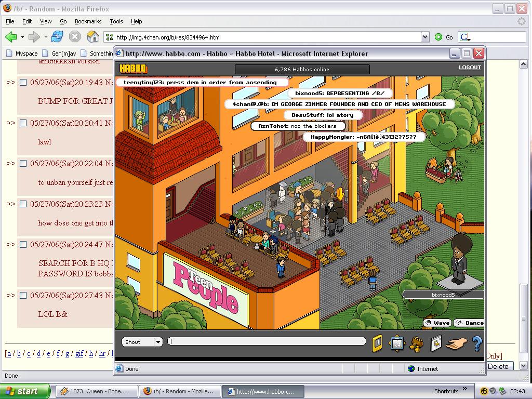Click the Firefox page scrollbar down arrow
Viewport: 532px width, 399px height.
524,366
